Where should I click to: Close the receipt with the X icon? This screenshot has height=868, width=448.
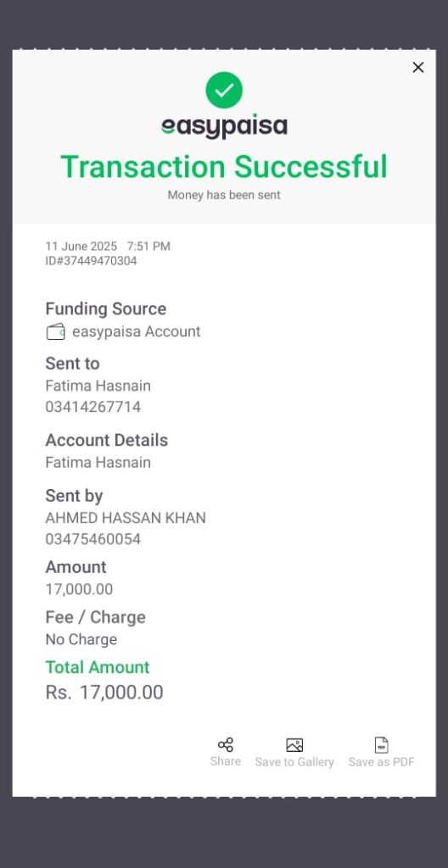pos(418,68)
